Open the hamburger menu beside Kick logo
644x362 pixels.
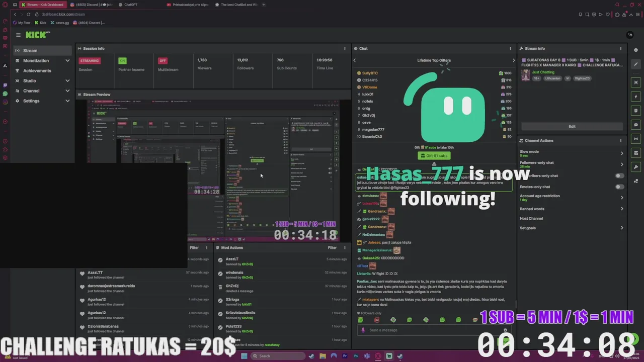(18, 35)
